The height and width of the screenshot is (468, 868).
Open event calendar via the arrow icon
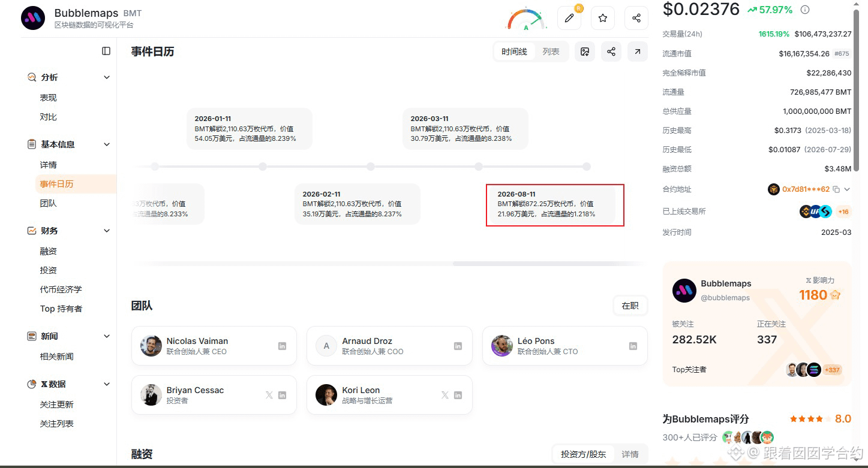click(638, 52)
